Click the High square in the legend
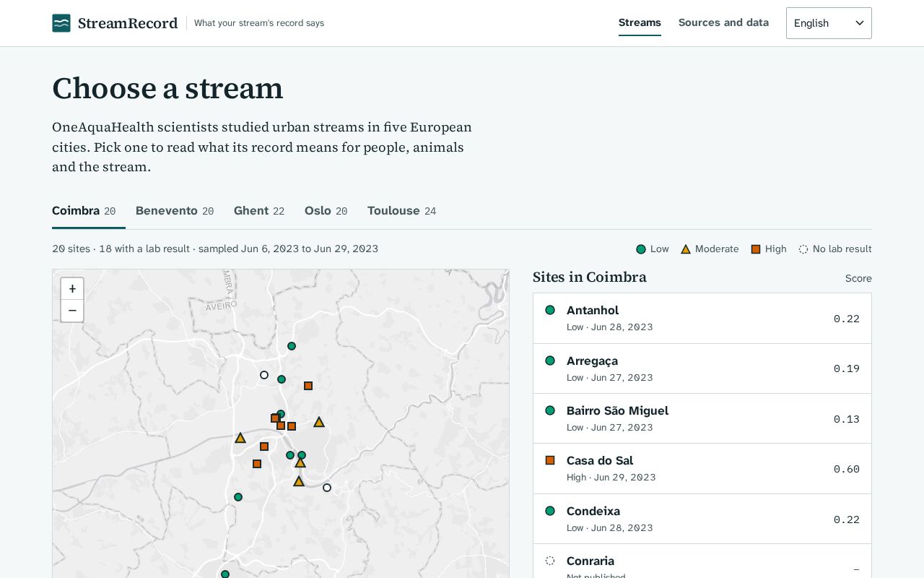 click(x=756, y=249)
